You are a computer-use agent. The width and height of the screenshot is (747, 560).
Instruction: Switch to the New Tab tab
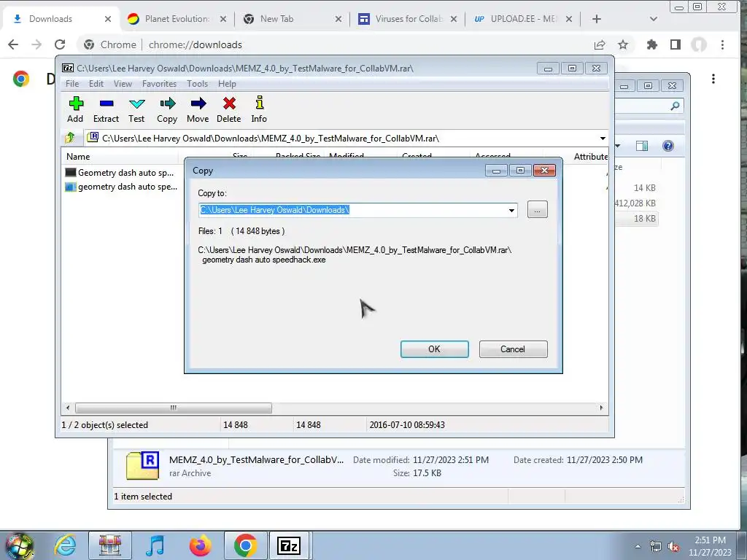coord(292,19)
